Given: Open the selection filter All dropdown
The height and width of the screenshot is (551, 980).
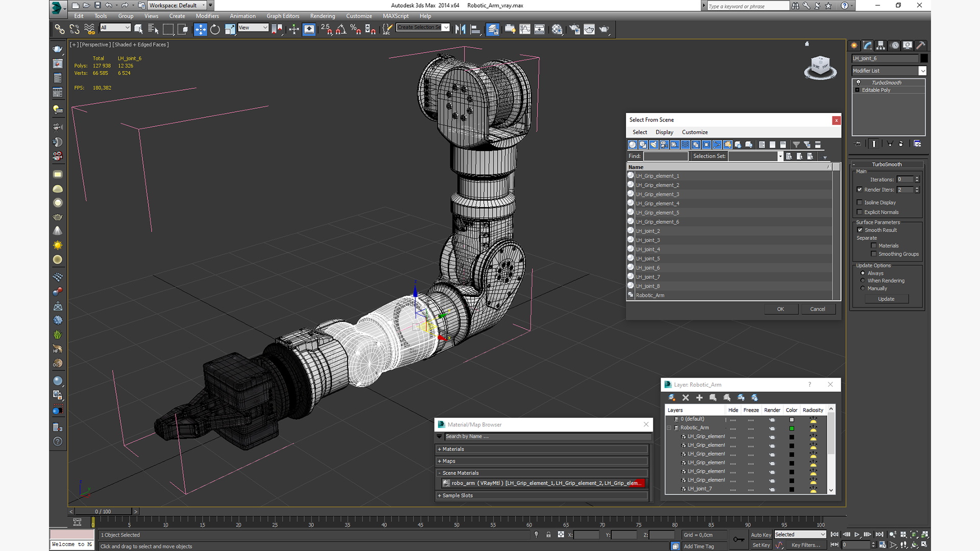Looking at the screenshot, I should click(x=115, y=28).
